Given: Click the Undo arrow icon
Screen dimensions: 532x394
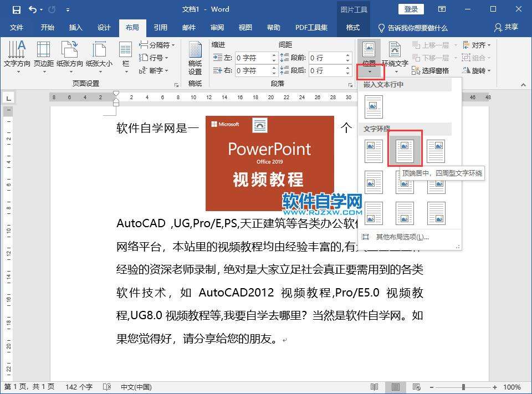Looking at the screenshot, I should tap(33, 9).
